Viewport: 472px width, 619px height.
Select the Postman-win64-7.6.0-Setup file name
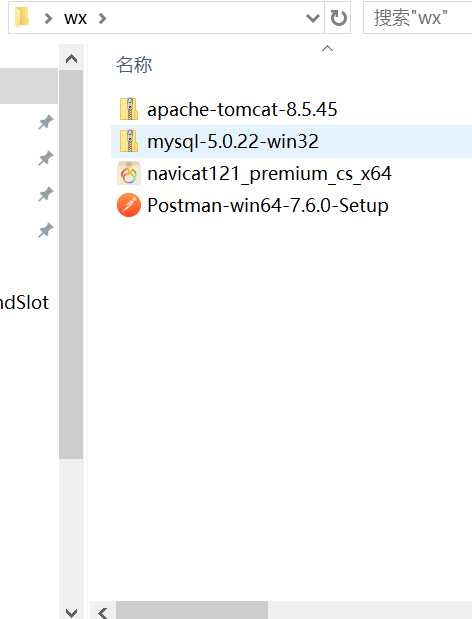268,206
